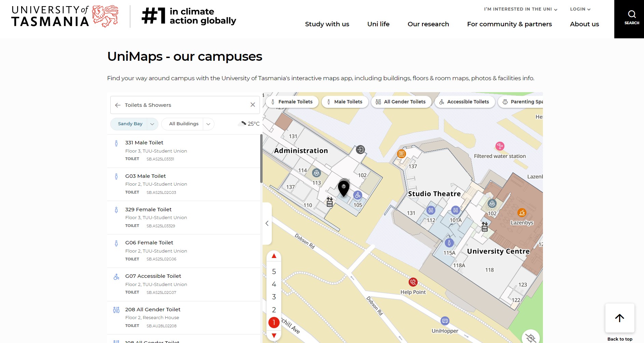The height and width of the screenshot is (343, 644).
Task: Click the back arrow in search box
Action: click(x=118, y=105)
